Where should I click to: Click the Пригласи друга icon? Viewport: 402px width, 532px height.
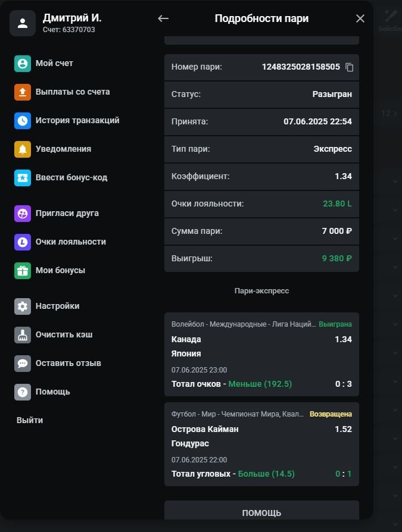pyautogui.click(x=23, y=214)
